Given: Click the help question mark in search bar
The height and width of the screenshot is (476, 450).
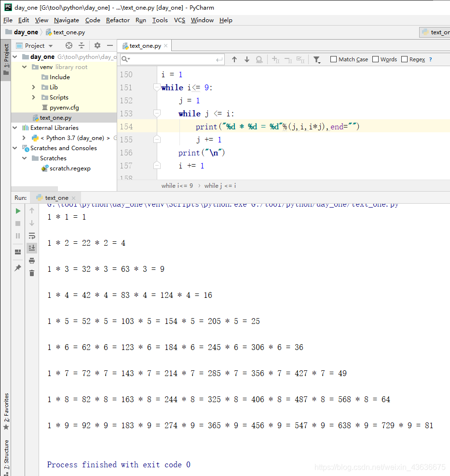Looking at the screenshot, I should (x=430, y=59).
